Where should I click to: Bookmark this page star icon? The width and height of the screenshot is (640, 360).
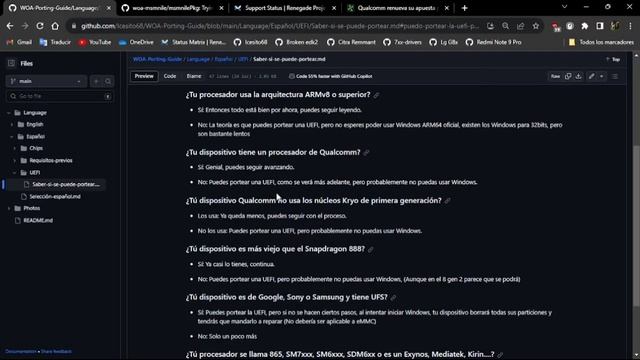tap(536, 26)
